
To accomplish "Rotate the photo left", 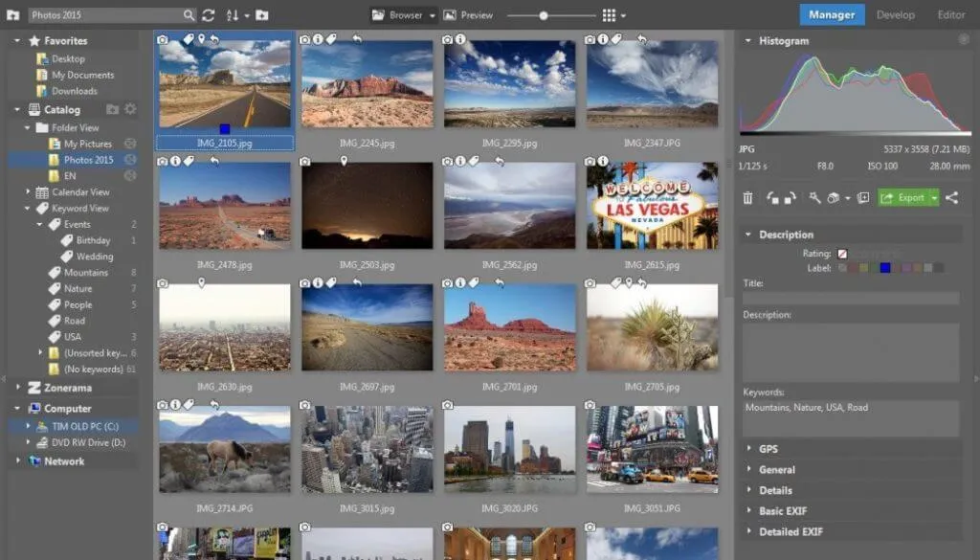I will coord(771,198).
